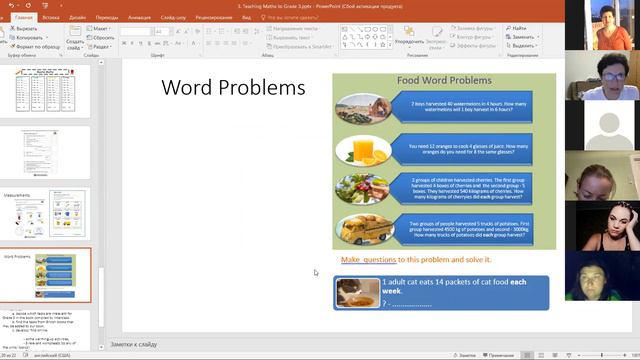Switch to slide sorter view icon

(541, 356)
